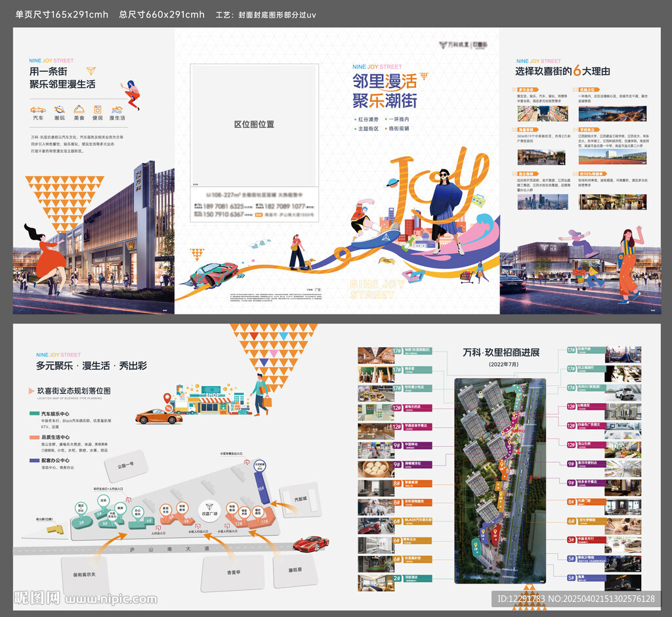
Task: Select the 多元聚乐·漫生活·秀出彩 heading
Action: point(91,366)
